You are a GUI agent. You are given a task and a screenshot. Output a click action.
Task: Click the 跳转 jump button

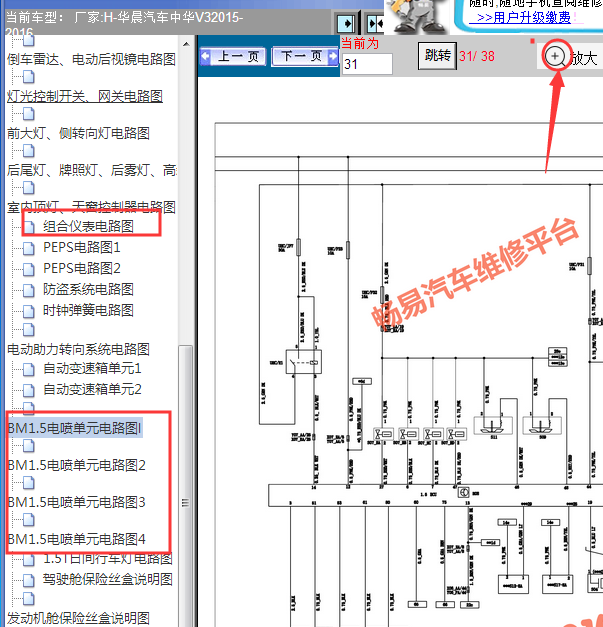[x=437, y=56]
